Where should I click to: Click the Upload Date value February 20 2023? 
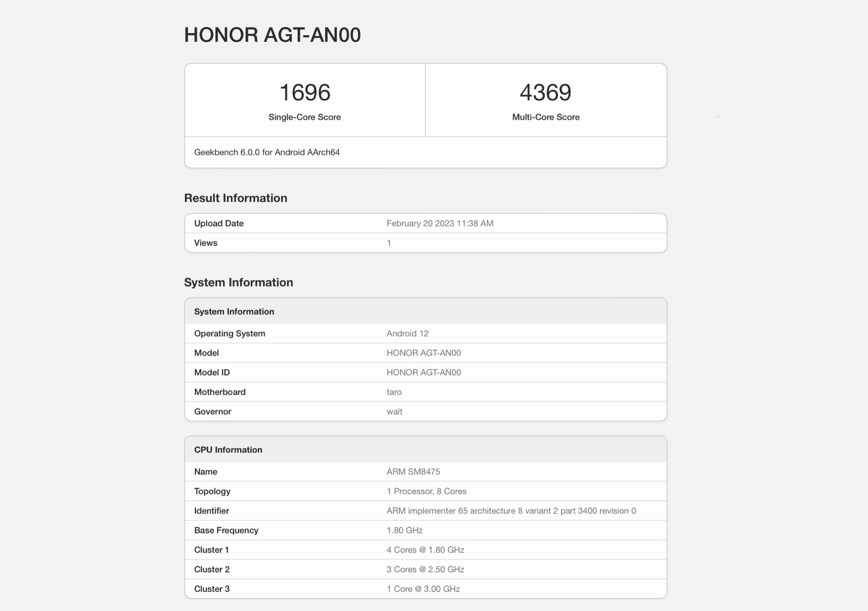point(440,224)
